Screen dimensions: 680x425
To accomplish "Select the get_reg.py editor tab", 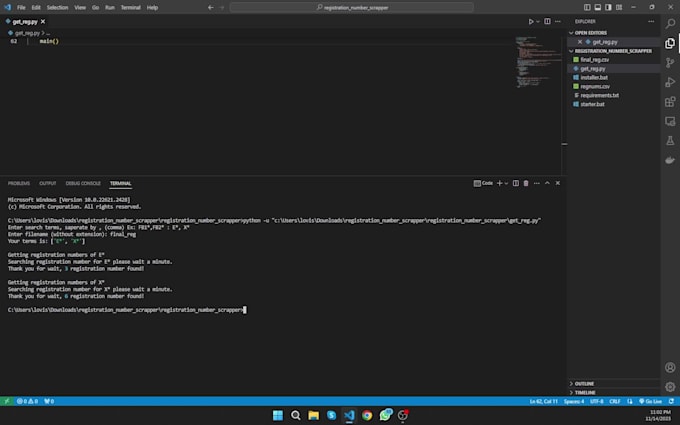I will (x=25, y=22).
